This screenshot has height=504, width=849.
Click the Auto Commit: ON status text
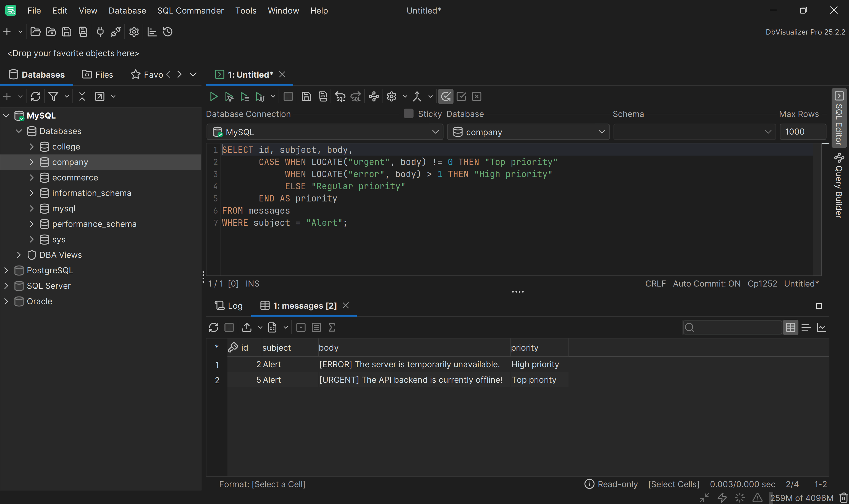(706, 283)
